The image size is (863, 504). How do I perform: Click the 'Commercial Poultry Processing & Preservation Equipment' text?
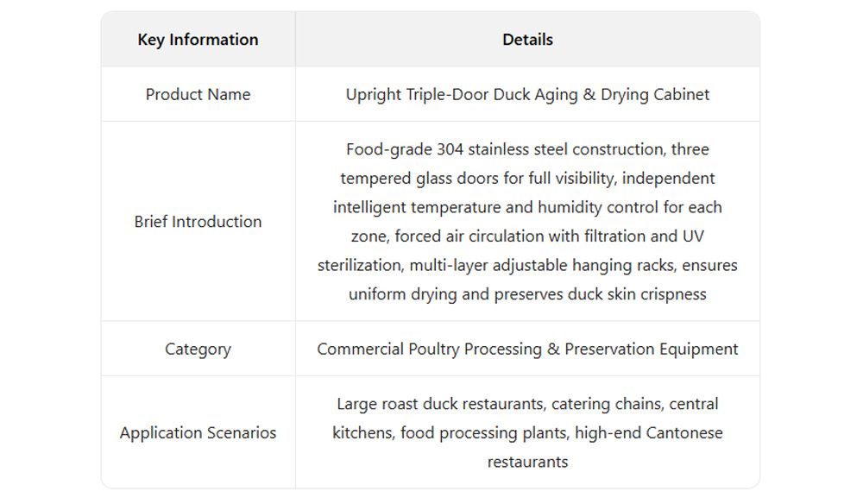pyautogui.click(x=527, y=349)
